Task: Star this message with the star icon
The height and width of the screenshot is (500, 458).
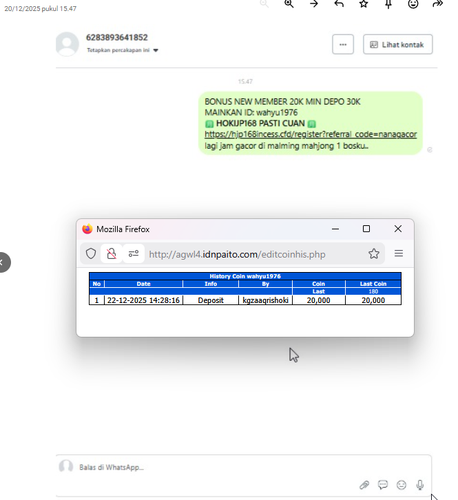Action: (x=364, y=4)
